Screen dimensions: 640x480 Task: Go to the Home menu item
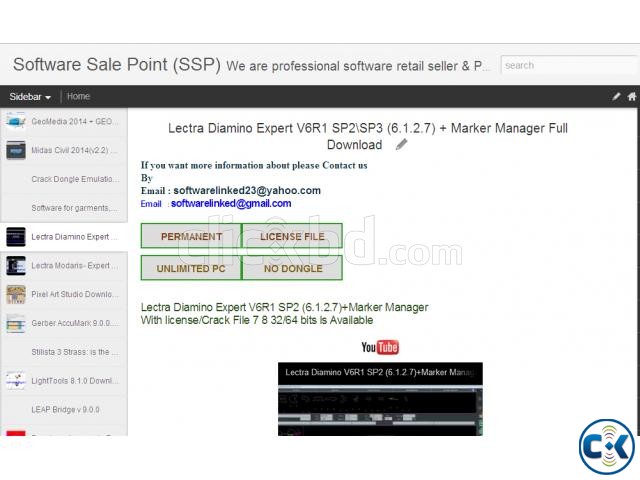[x=78, y=96]
